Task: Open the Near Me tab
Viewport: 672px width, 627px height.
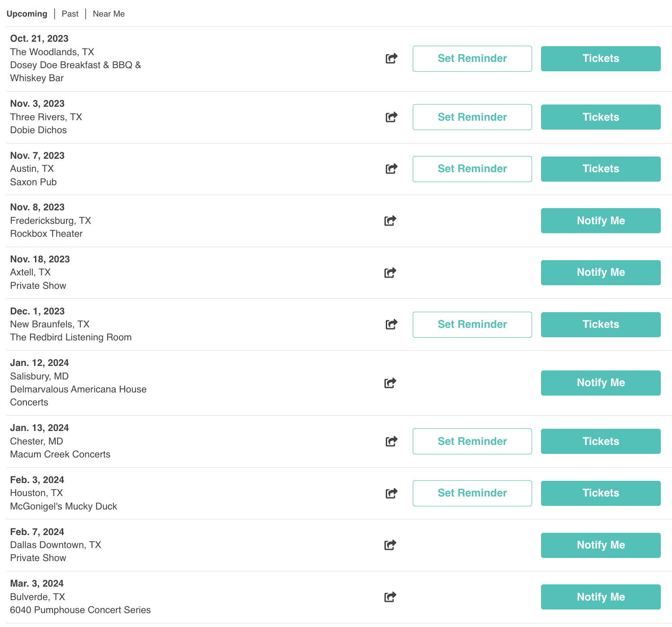Action: (109, 14)
